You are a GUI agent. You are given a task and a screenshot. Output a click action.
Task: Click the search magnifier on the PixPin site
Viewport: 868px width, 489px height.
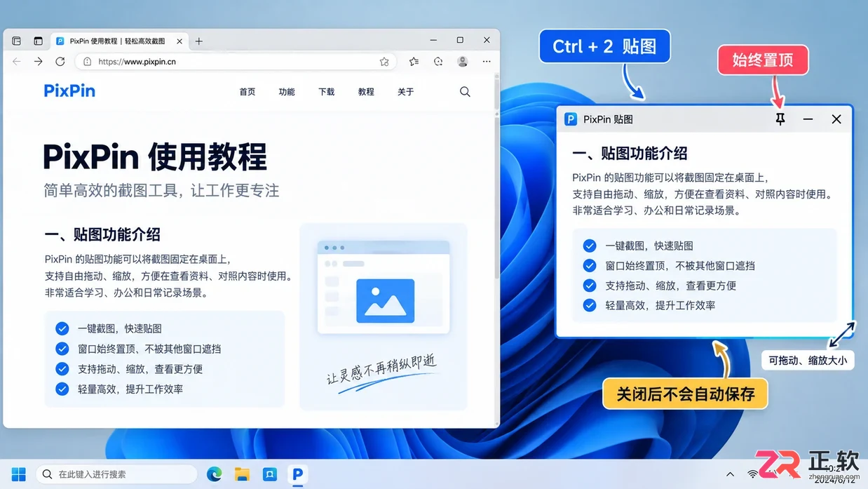point(465,92)
